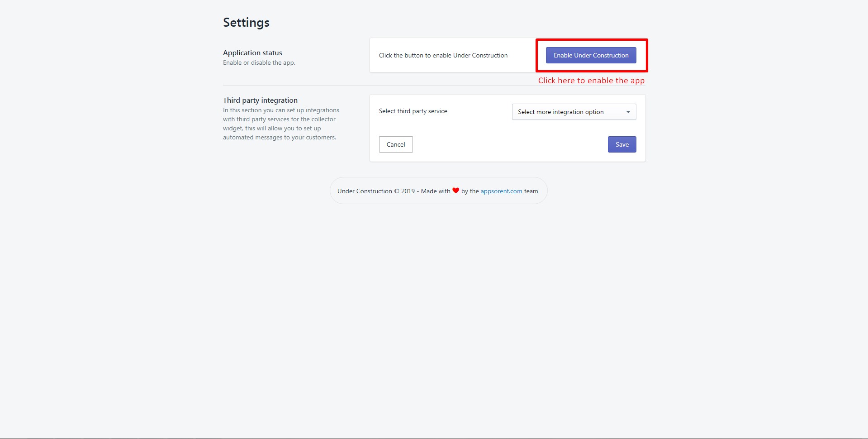The width and height of the screenshot is (868, 439).
Task: Click the red 'Click here to enable the app' text
Action: point(591,80)
